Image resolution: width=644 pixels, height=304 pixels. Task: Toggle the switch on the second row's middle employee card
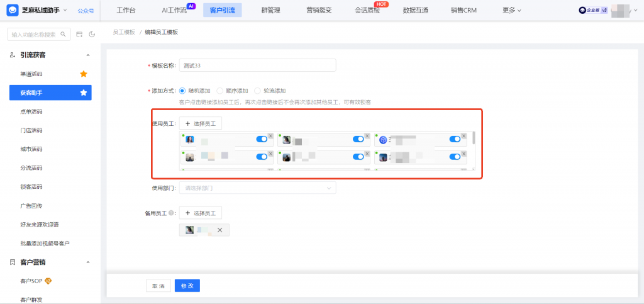(x=358, y=157)
